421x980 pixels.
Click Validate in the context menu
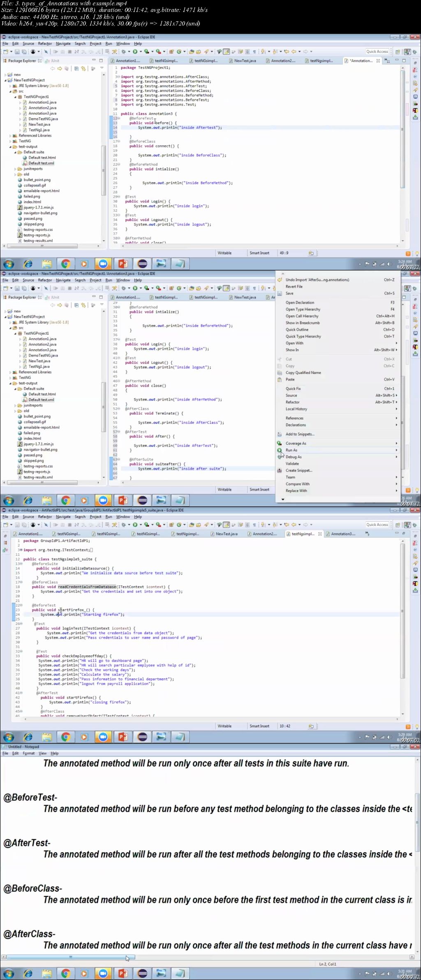(x=292, y=464)
